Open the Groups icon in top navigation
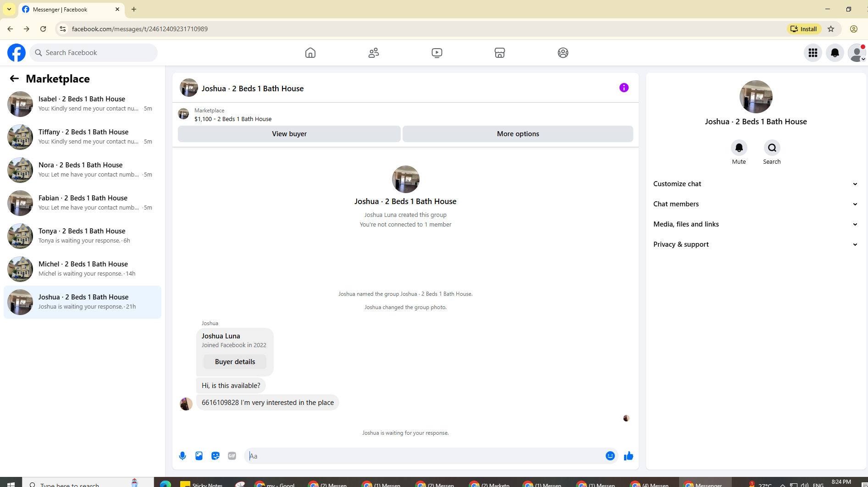This screenshot has height=487, width=868. (563, 53)
